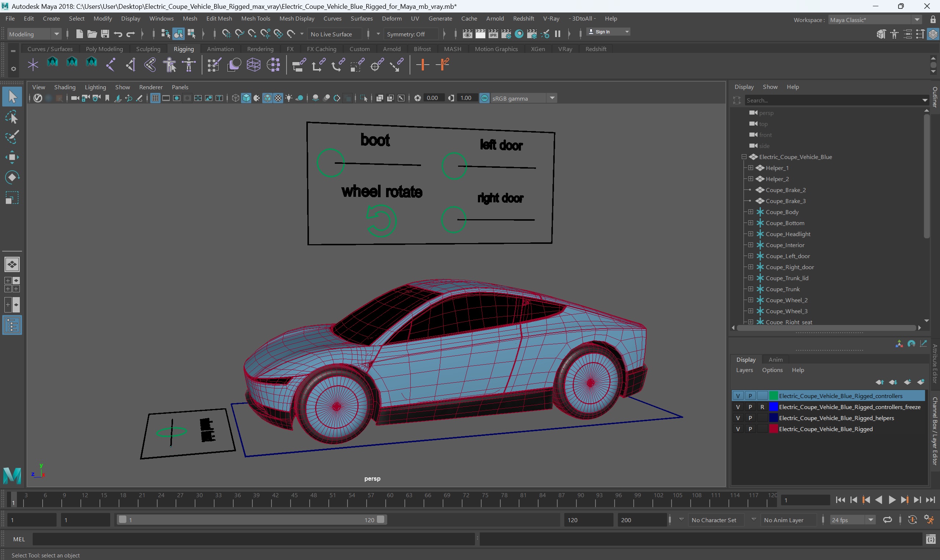
Task: Open the sRGB gamma view transform dropdown
Action: tap(523, 98)
